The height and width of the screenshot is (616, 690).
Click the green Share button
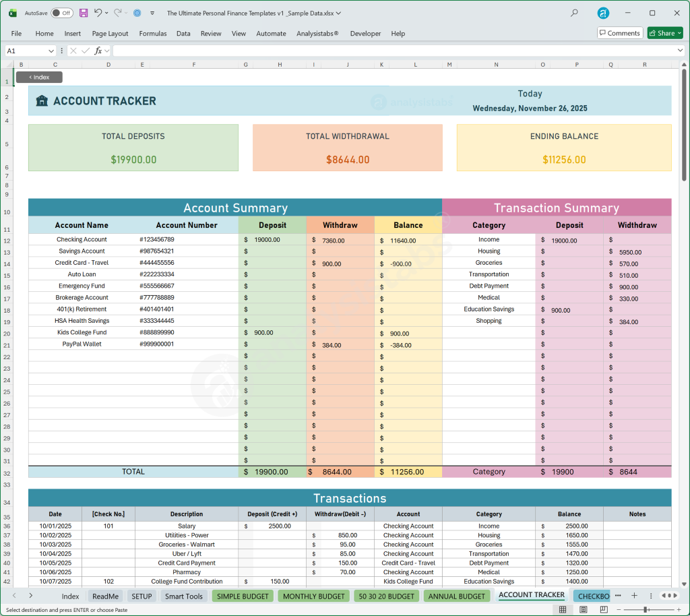tap(665, 32)
